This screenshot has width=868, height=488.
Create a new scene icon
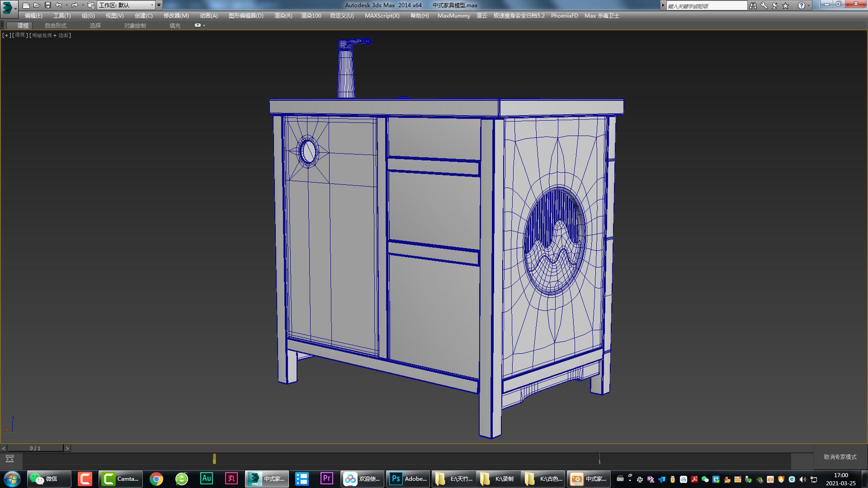[26, 5]
